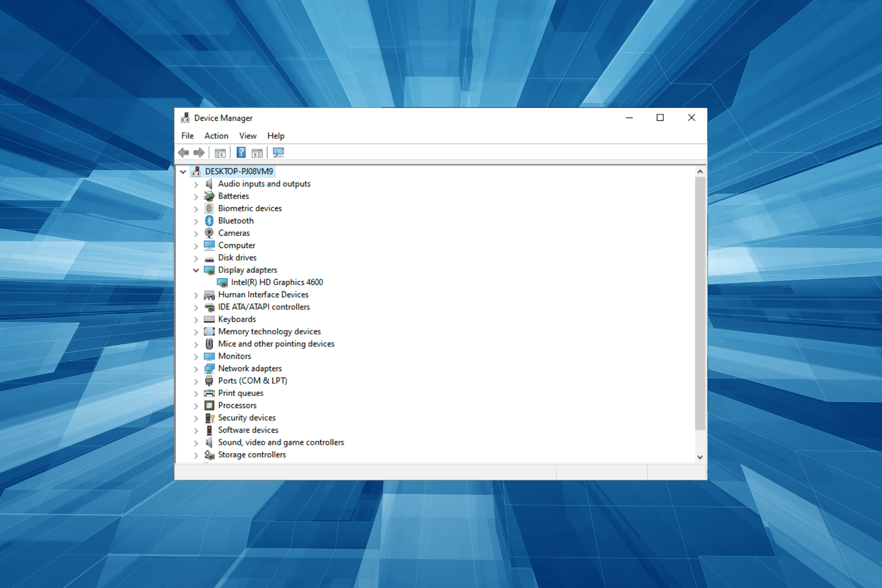The height and width of the screenshot is (588, 882).
Task: Select the Cameras label
Action: click(234, 233)
